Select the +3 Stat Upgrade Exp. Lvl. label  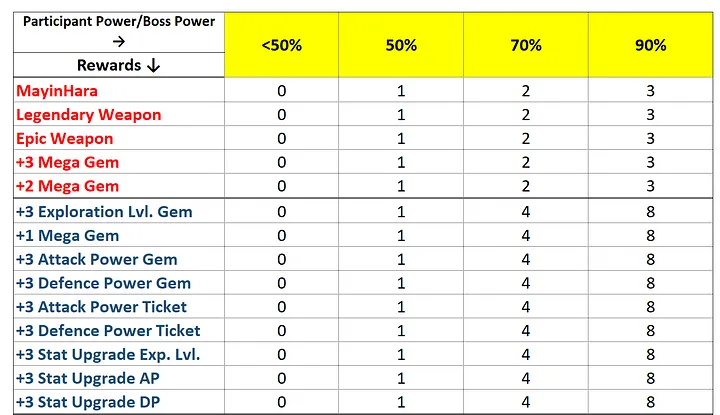(108, 355)
